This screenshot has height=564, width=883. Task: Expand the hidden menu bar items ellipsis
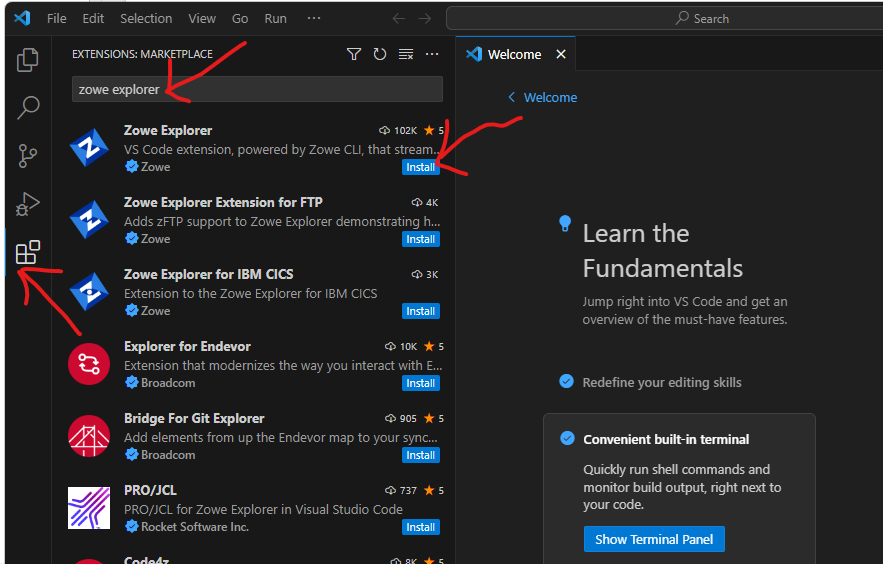point(314,18)
